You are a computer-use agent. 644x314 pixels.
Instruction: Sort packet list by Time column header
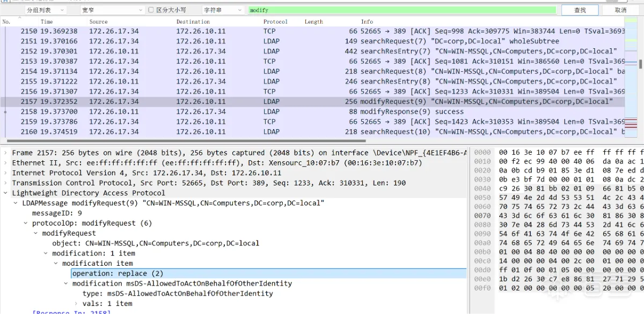(47, 22)
